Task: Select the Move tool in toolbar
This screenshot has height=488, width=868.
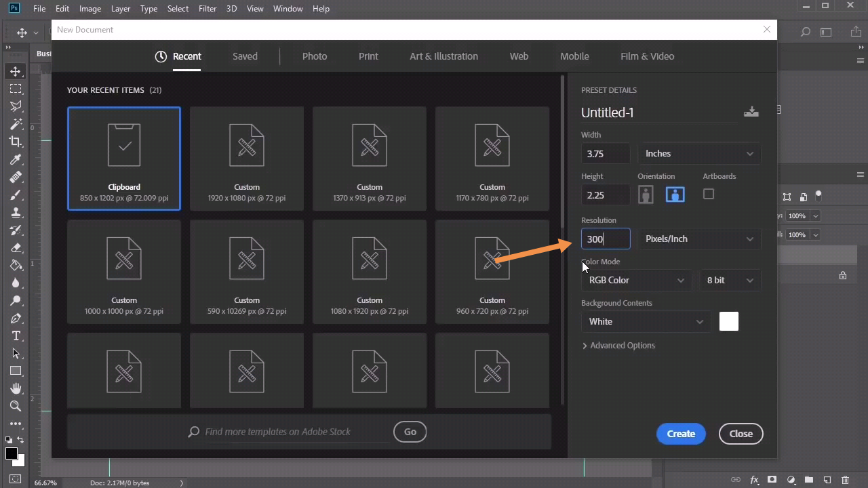Action: [x=16, y=71]
